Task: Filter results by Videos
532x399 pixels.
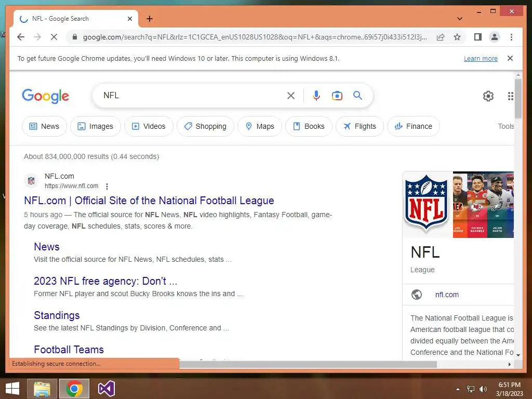Action: 149,126
